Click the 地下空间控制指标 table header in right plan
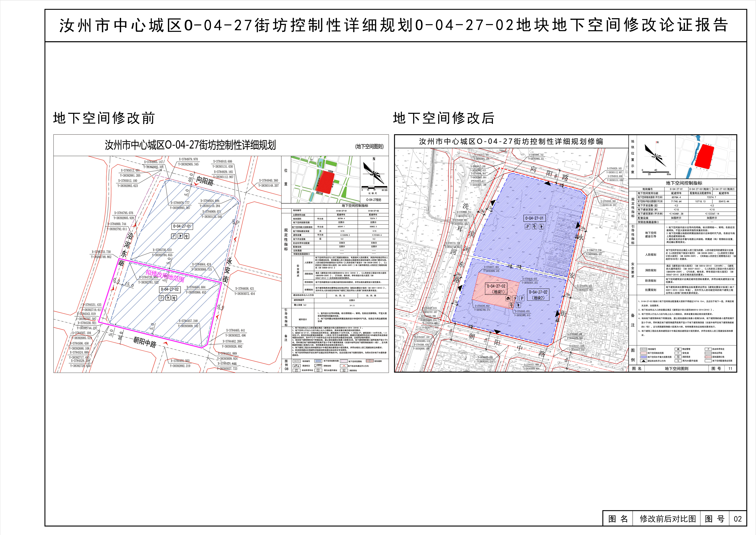This screenshot has height=535, width=756. [684, 183]
